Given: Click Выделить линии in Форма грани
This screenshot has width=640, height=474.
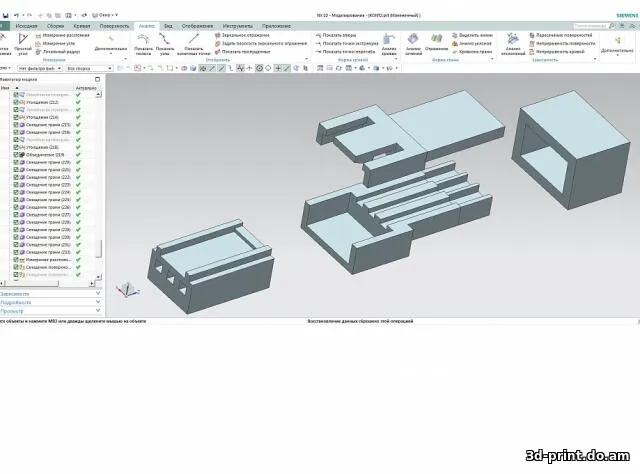Looking at the screenshot, I should 472,36.
